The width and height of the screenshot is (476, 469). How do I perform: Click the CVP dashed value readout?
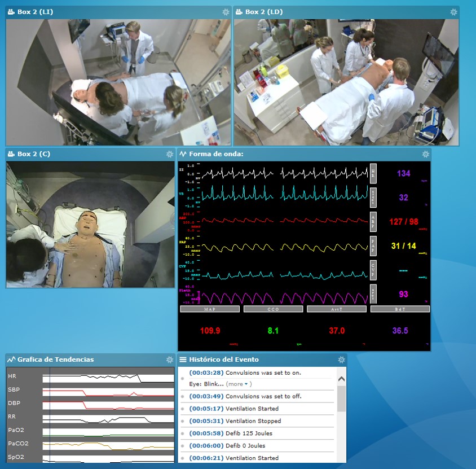(x=403, y=270)
